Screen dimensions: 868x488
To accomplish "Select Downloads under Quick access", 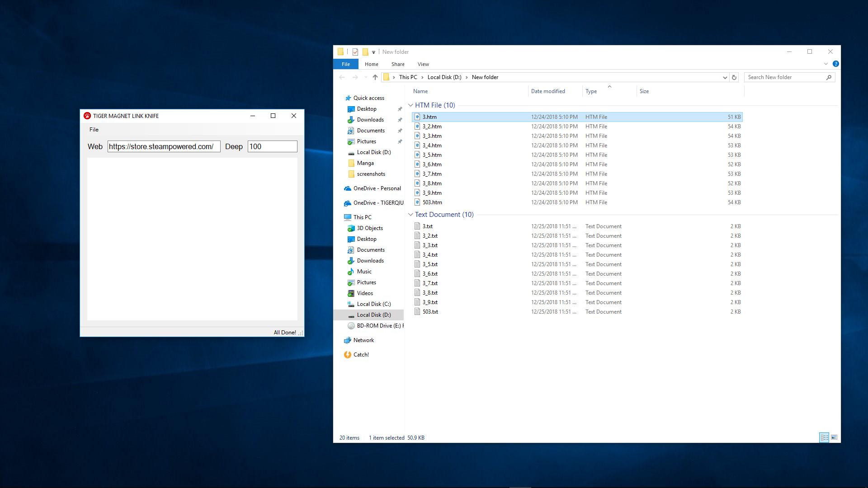I will tap(370, 119).
